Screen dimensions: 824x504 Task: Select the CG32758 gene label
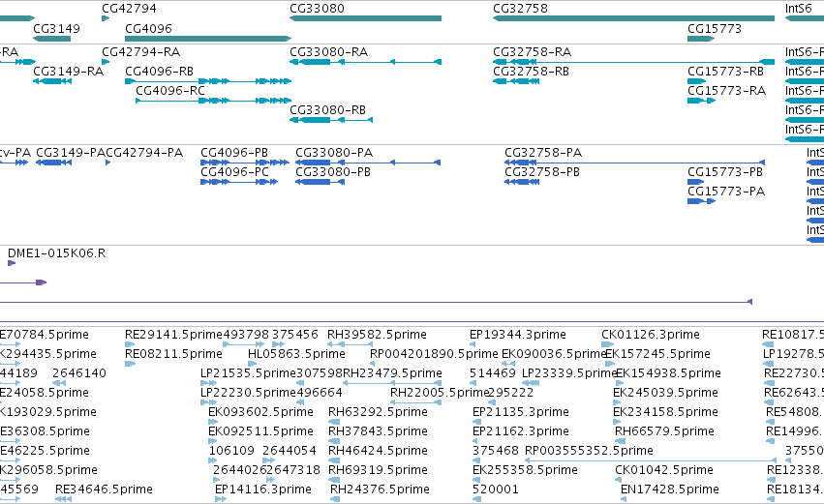coord(520,9)
